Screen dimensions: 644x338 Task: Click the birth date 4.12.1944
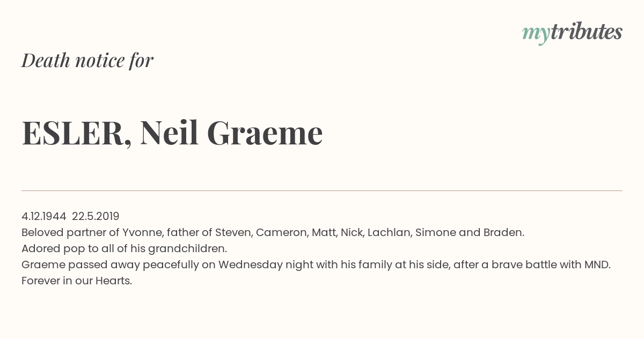click(43, 216)
